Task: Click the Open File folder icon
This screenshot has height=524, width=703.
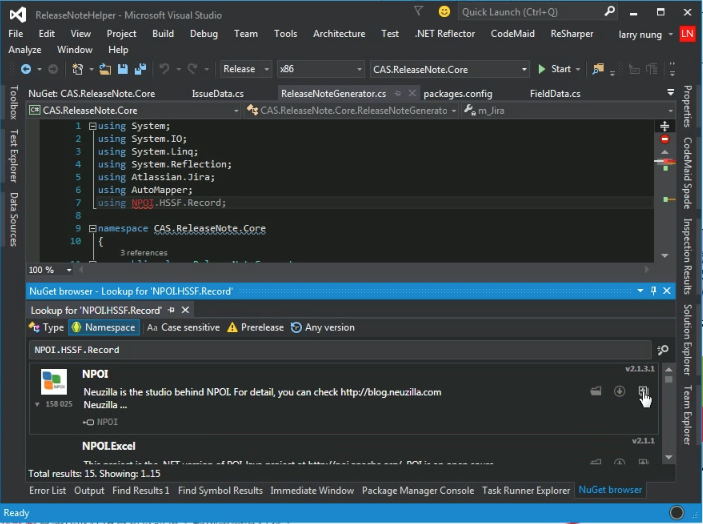Action: 105,69
